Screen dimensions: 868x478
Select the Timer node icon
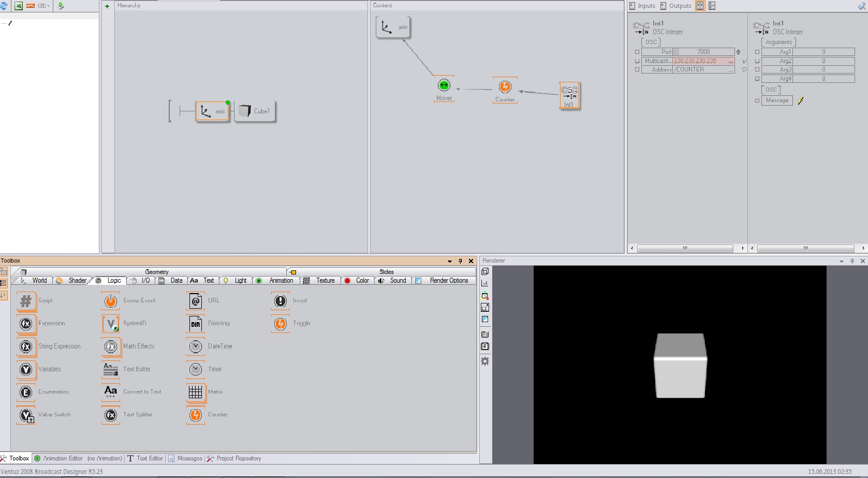(x=196, y=369)
